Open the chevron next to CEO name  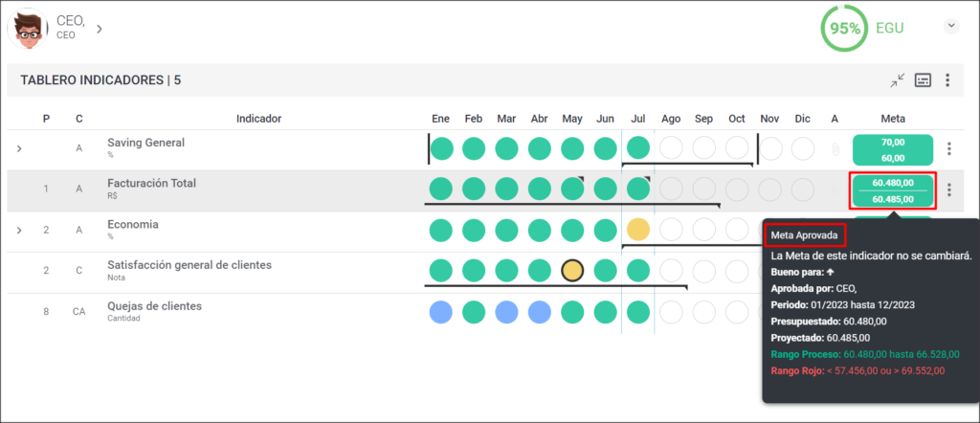click(100, 29)
